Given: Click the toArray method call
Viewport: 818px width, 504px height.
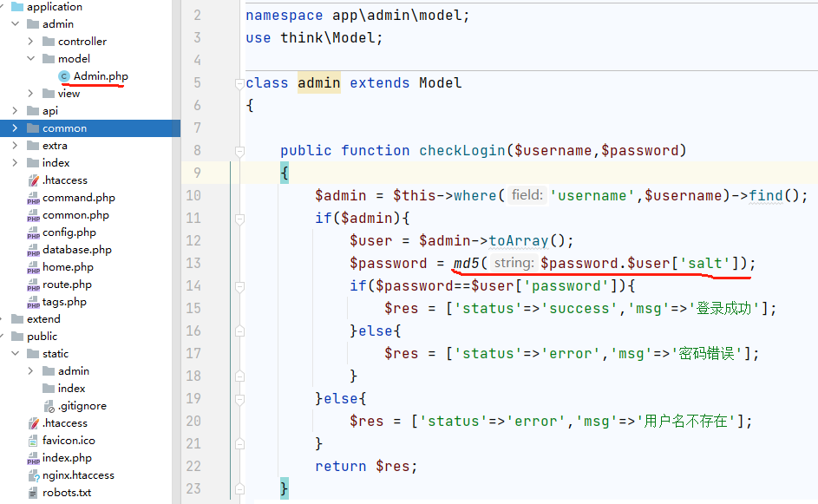Looking at the screenshot, I should pos(520,241).
